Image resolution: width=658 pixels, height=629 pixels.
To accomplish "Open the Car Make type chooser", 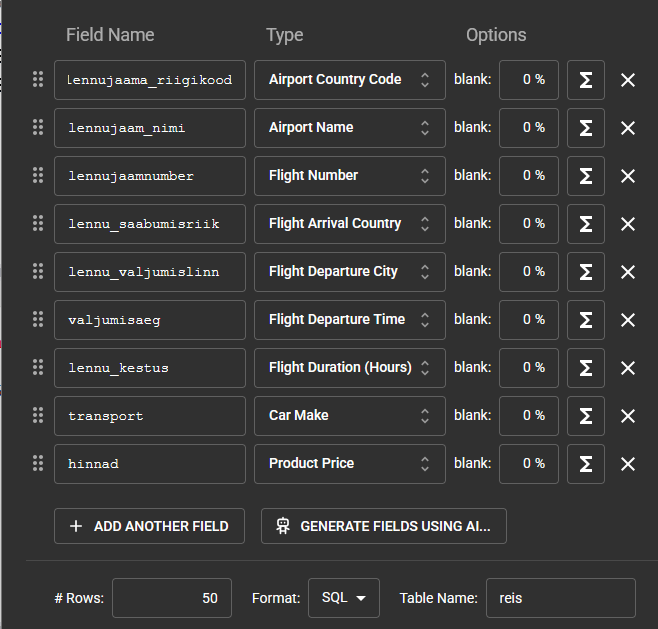I will click(349, 416).
